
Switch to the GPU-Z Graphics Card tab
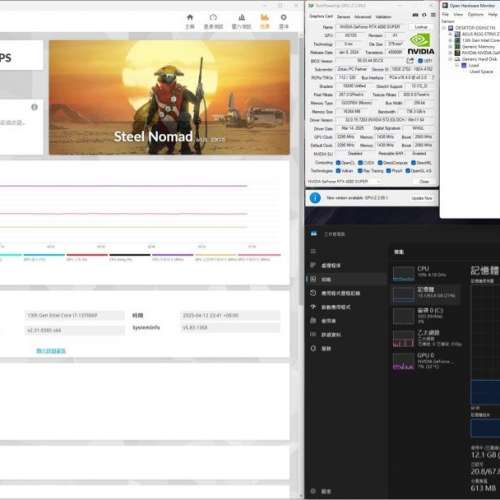click(321, 16)
